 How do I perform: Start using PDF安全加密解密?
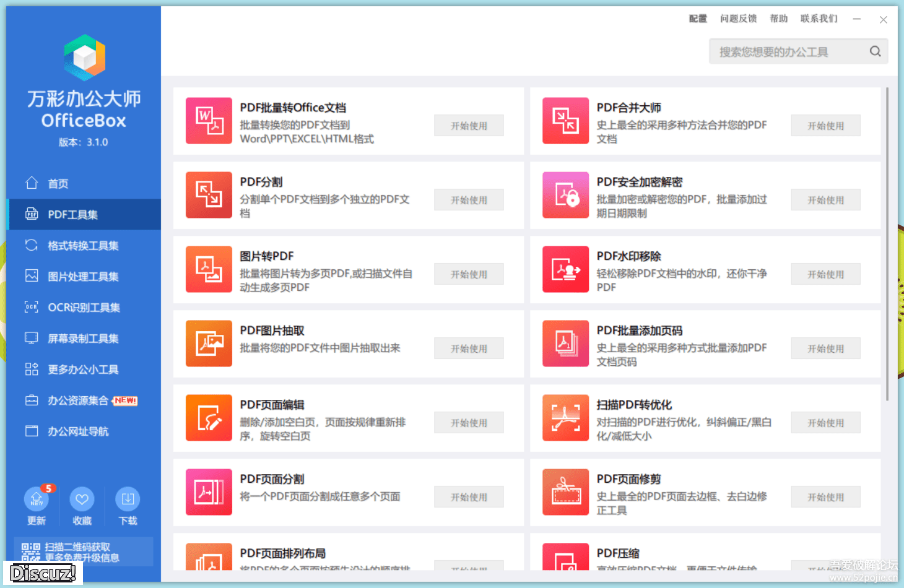tap(825, 200)
